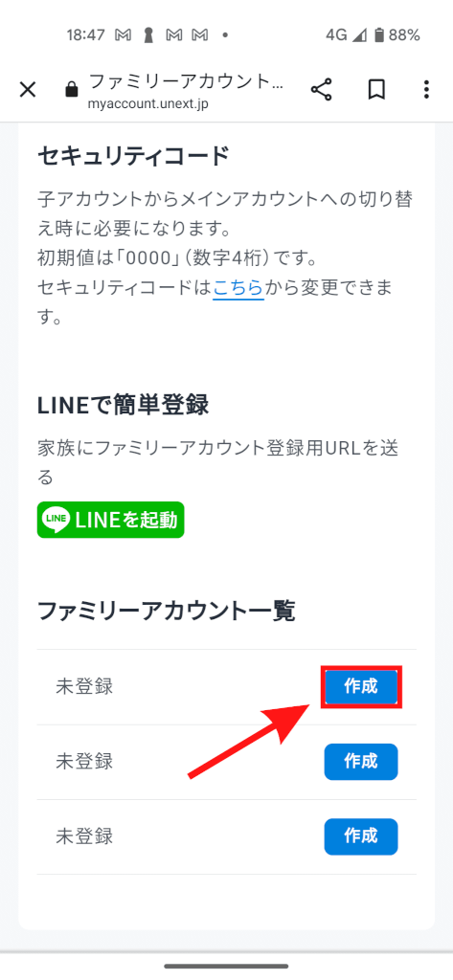Tap the keyhole notification icon in status bar

pyautogui.click(x=148, y=35)
